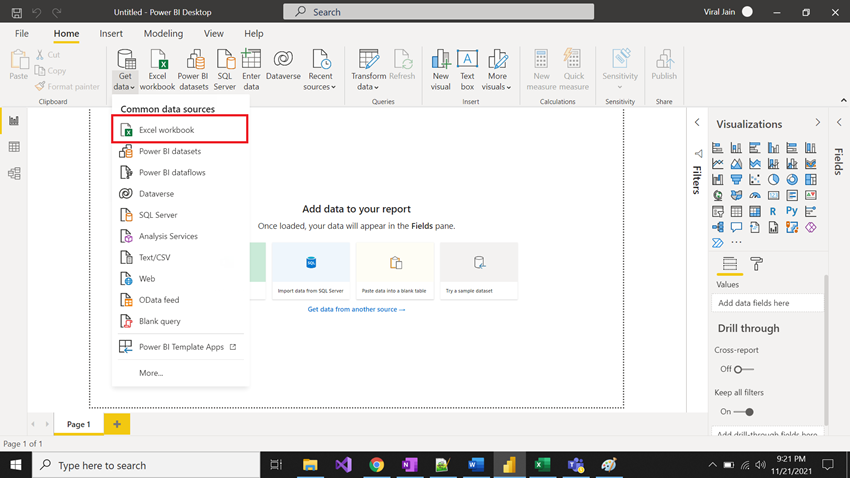
Task: Select Blank query option
Action: tap(180, 321)
